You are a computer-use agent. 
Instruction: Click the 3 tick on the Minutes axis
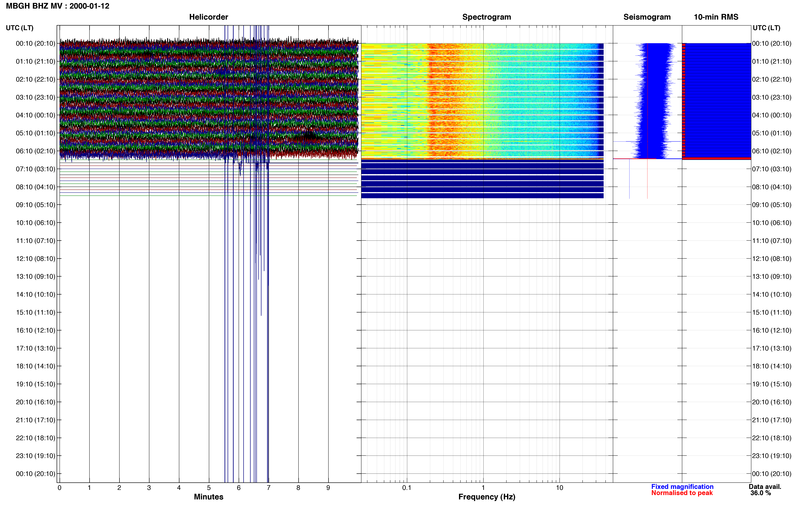[x=149, y=487]
